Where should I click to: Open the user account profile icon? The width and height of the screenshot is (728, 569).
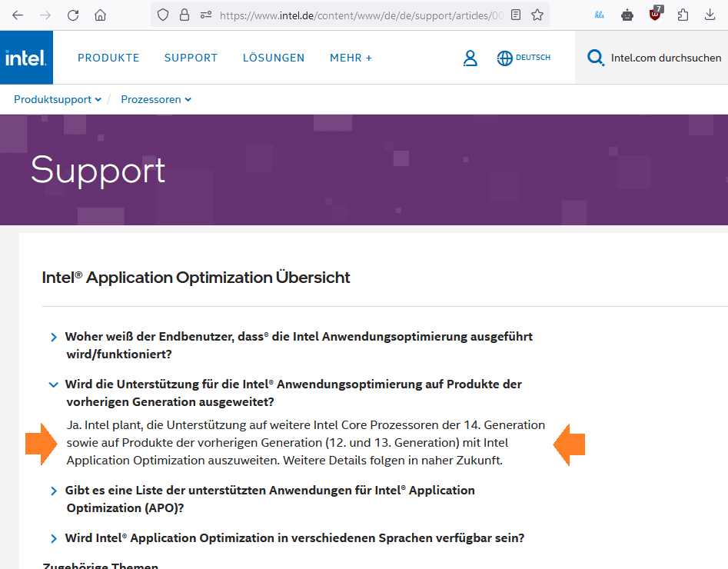[470, 58]
